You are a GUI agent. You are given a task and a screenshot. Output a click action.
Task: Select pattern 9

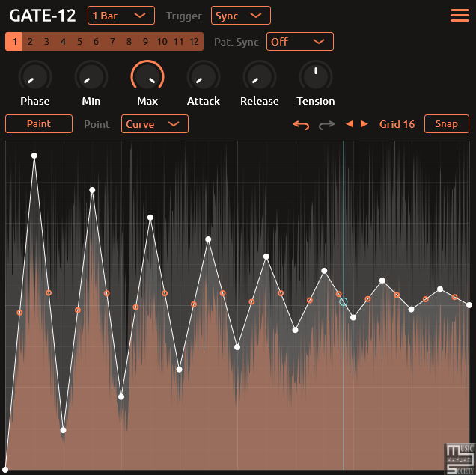[145, 42]
